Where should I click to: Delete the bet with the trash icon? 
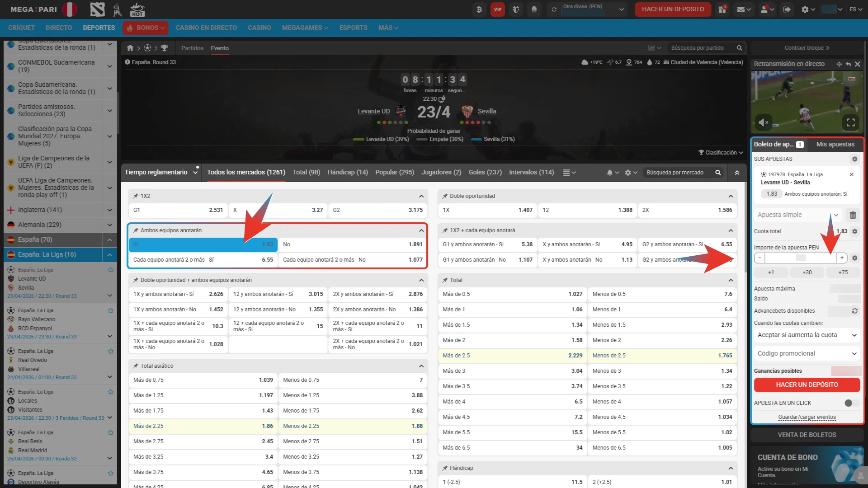[854, 216]
